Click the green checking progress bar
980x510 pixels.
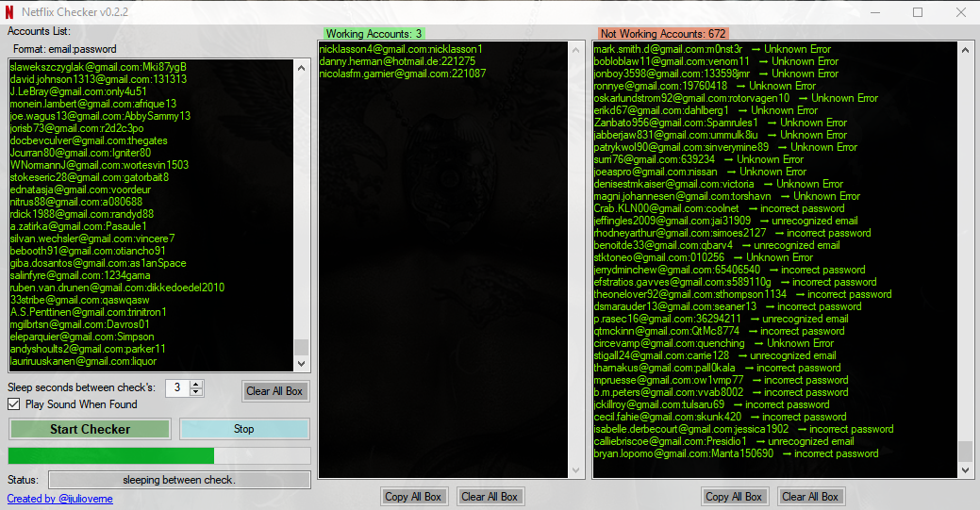tap(159, 455)
